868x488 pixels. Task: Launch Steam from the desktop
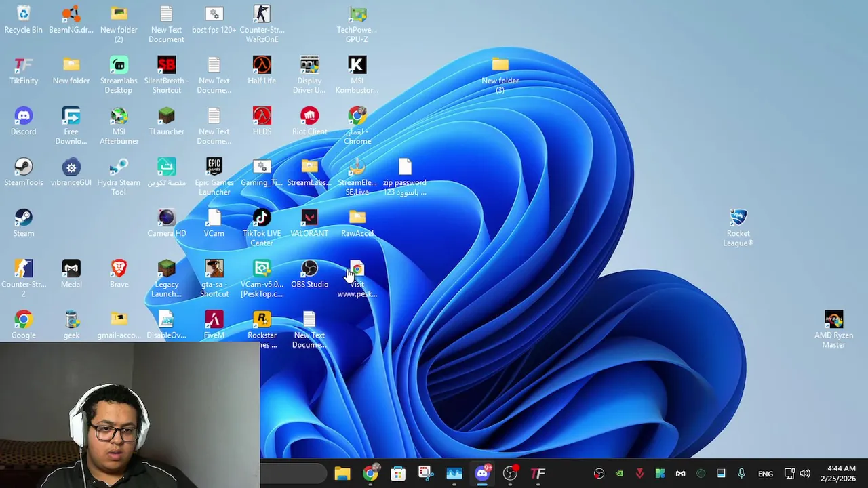point(24,223)
